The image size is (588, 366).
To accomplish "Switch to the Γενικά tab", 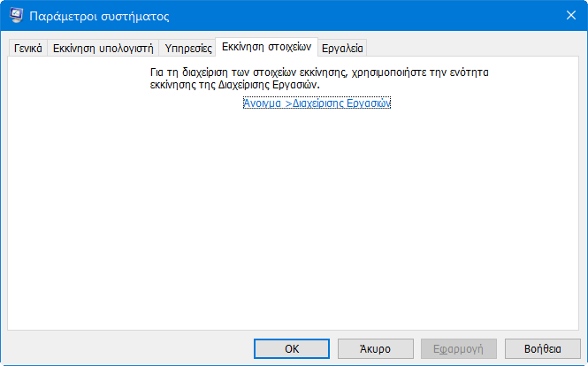I will pos(27,48).
